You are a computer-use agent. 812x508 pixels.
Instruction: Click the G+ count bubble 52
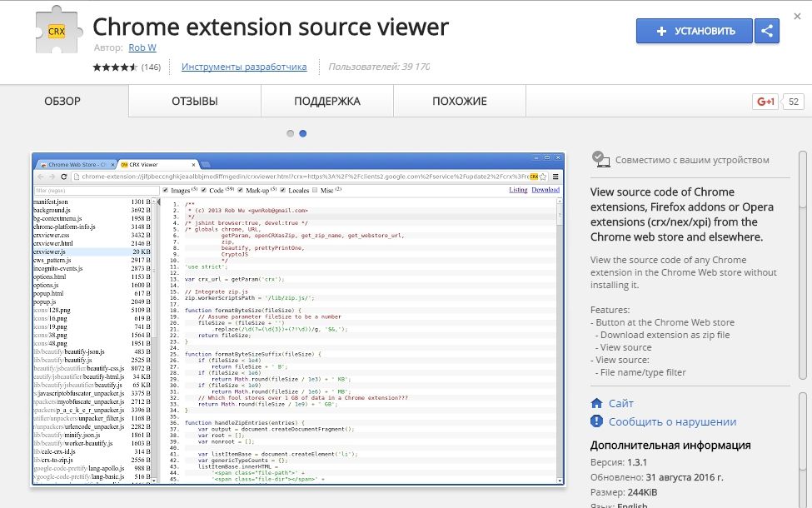pos(794,102)
